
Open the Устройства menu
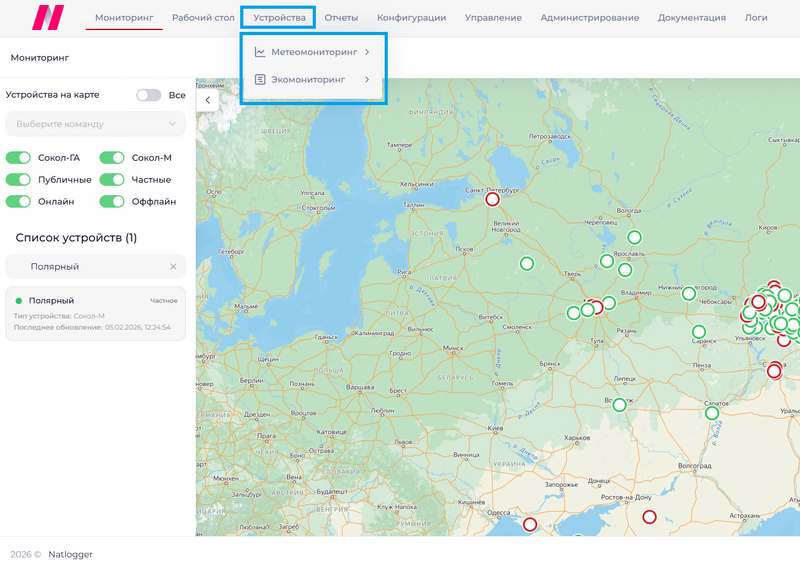point(279,17)
